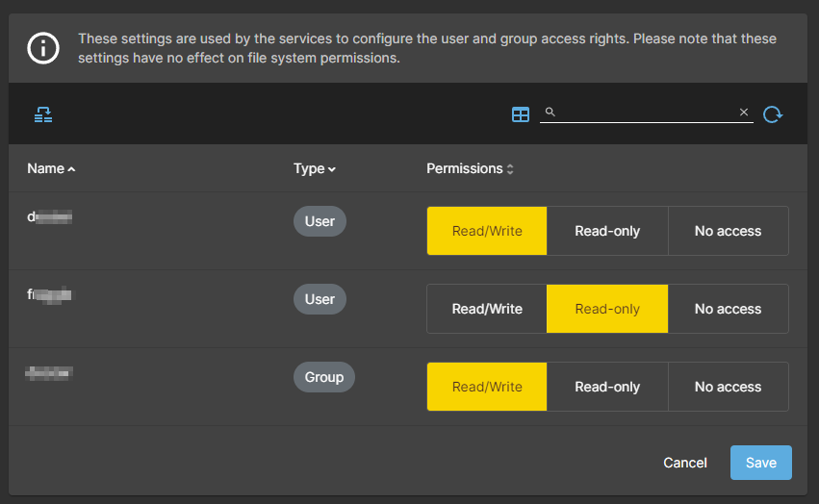Set the Group row to Read-only
819x504 pixels.
click(607, 387)
